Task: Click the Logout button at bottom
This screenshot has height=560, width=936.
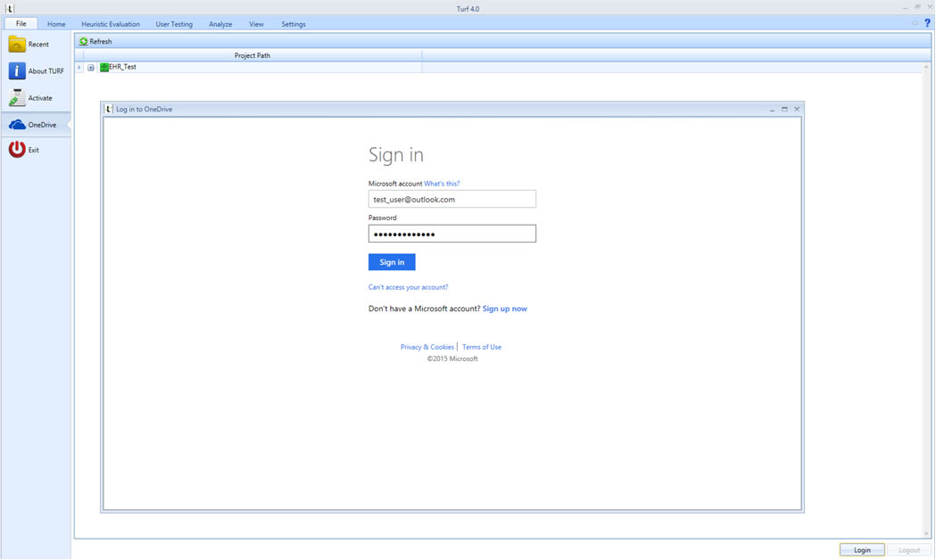Action: [x=908, y=550]
